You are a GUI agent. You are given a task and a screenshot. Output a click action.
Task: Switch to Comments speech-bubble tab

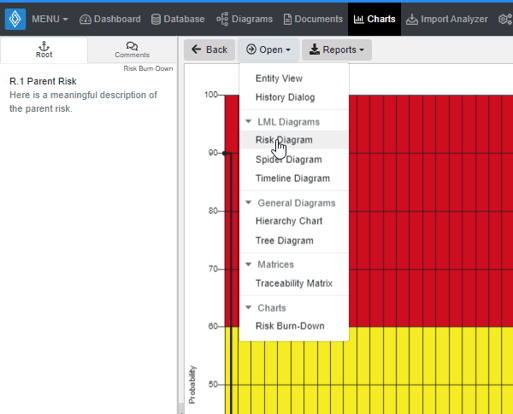132,50
